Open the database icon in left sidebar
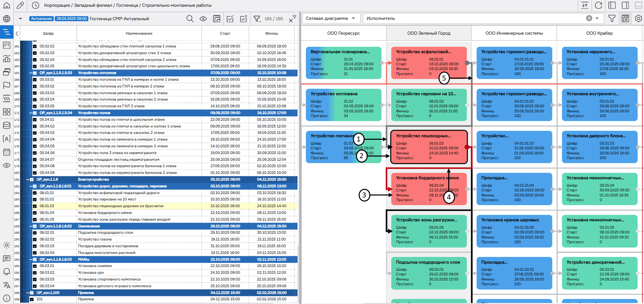 6,125
